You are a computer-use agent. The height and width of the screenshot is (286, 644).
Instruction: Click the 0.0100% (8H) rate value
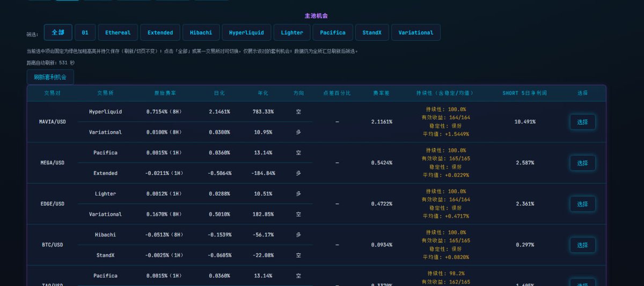(165, 132)
